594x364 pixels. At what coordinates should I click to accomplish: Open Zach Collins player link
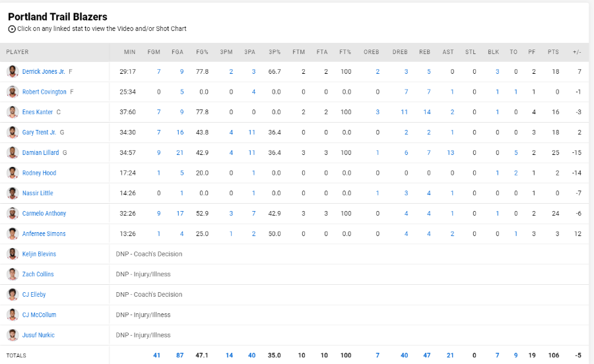(x=38, y=274)
